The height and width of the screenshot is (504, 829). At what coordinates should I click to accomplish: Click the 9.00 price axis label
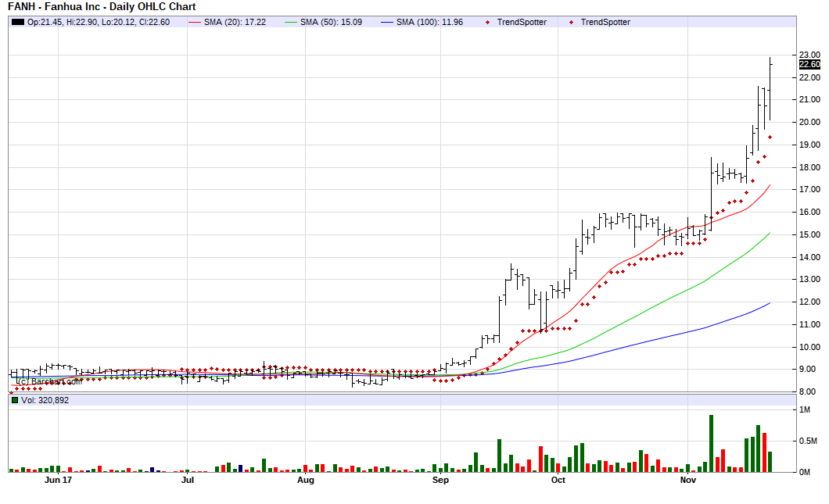809,370
